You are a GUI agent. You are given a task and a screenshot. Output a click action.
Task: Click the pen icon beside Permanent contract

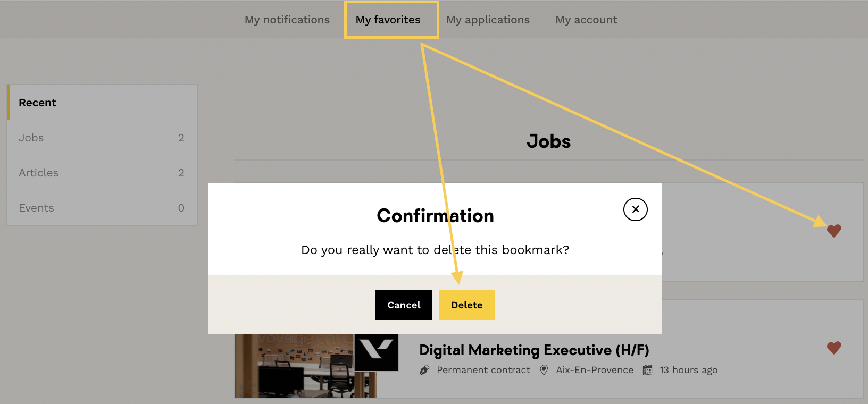(424, 370)
